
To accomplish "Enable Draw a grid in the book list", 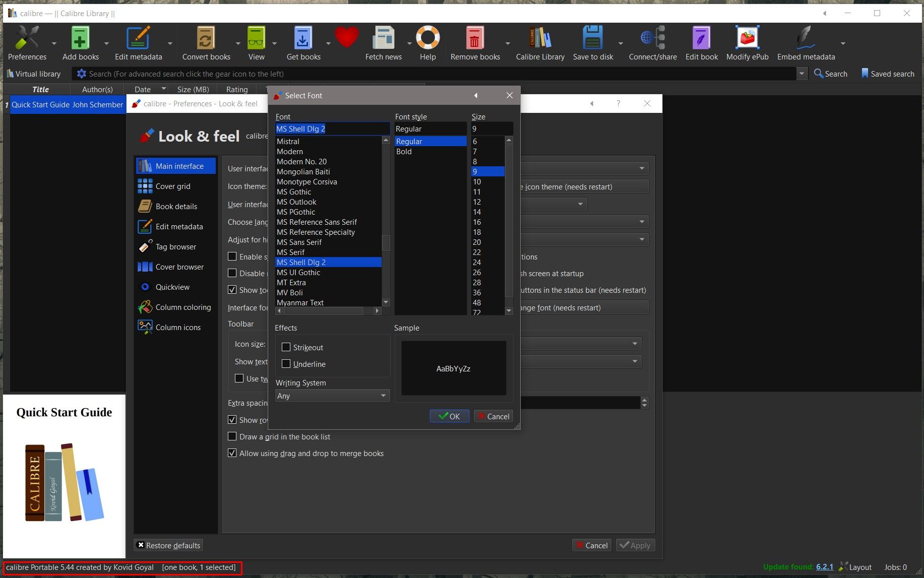I will (x=232, y=436).
